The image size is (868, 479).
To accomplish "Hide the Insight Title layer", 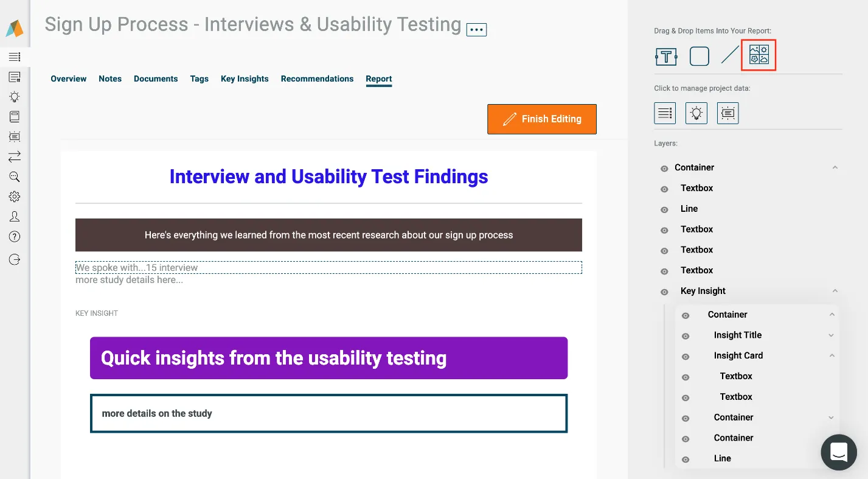I will pyautogui.click(x=686, y=336).
